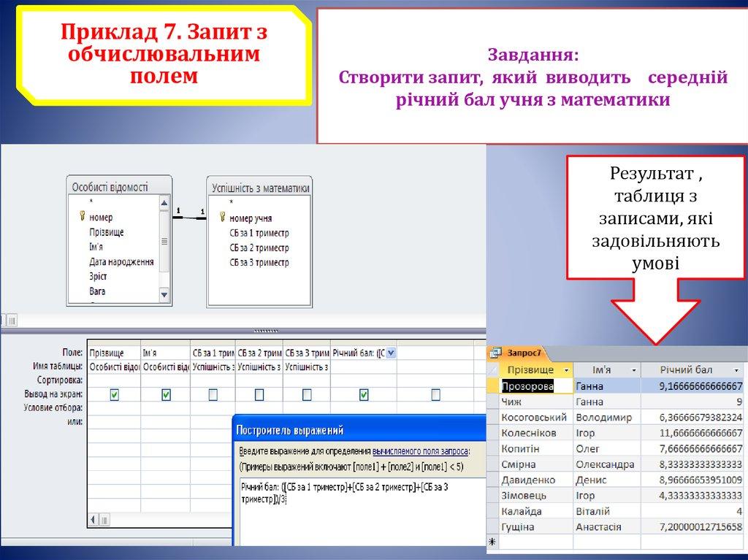The height and width of the screenshot is (560, 748).
Task: Uncheck Вывод на экран for Прізвище column
Action: 114,396
